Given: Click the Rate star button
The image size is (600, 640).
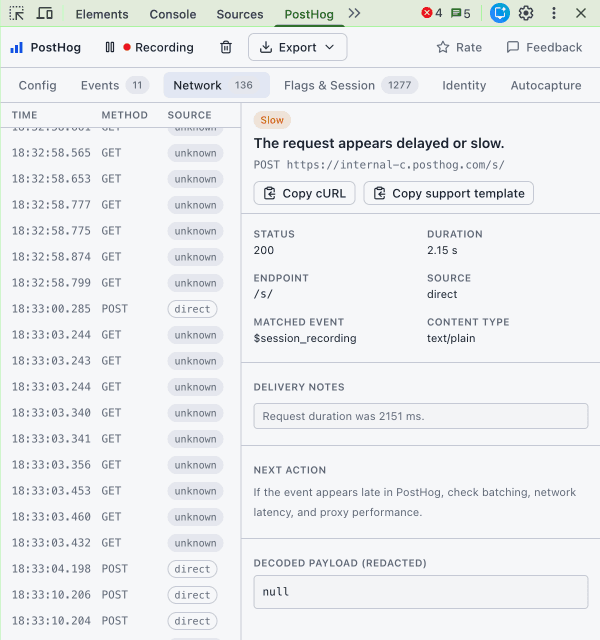Looking at the screenshot, I should 459,47.
